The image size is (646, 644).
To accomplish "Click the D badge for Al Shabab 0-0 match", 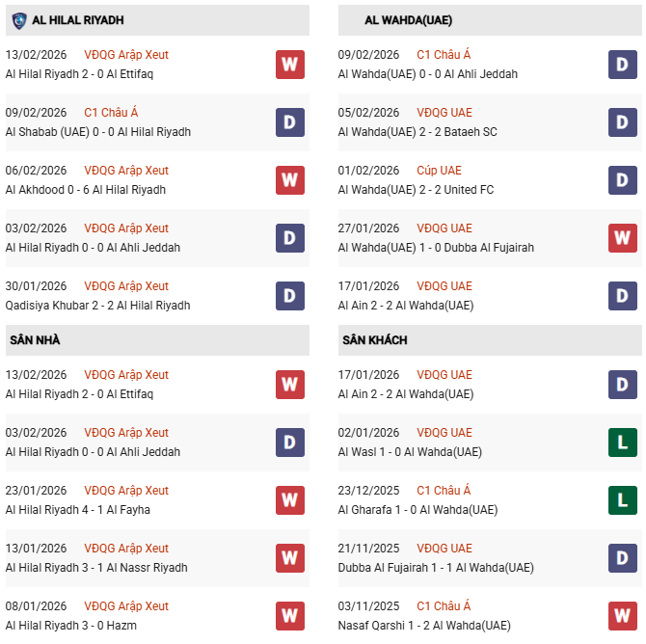I will coord(290,122).
